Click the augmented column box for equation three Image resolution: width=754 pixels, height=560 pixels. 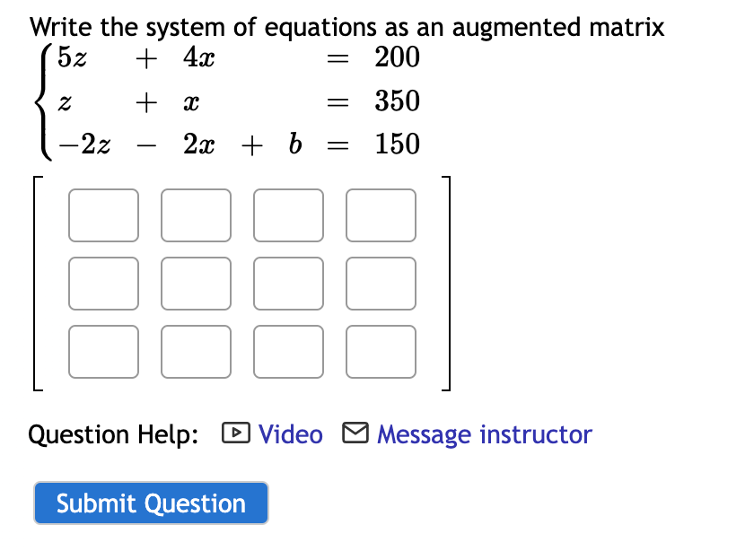[381, 352]
